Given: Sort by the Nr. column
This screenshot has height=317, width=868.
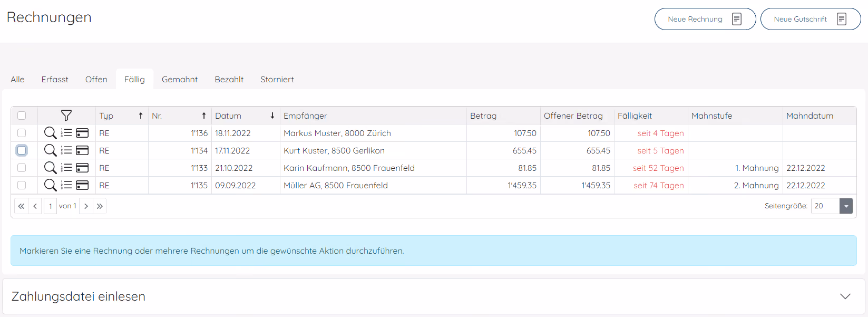Looking at the screenshot, I should coord(180,116).
